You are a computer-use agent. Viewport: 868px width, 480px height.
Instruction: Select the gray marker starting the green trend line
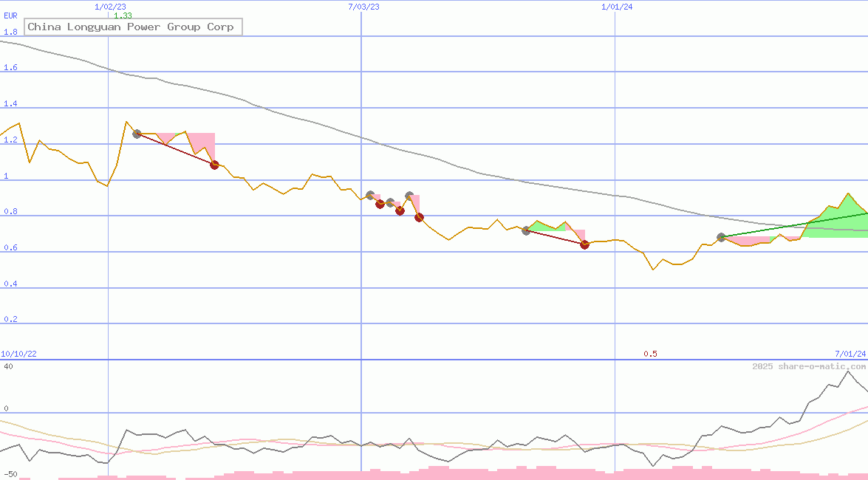[721, 238]
